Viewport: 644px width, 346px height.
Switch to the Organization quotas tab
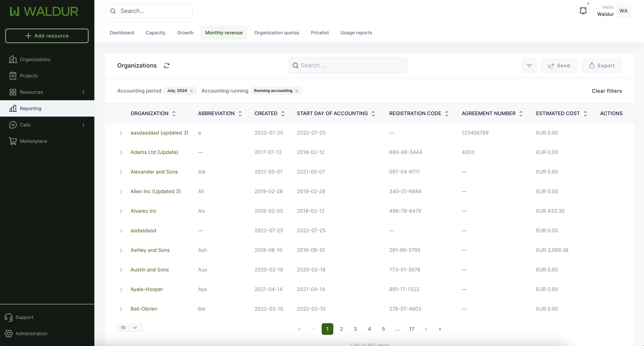(x=276, y=33)
